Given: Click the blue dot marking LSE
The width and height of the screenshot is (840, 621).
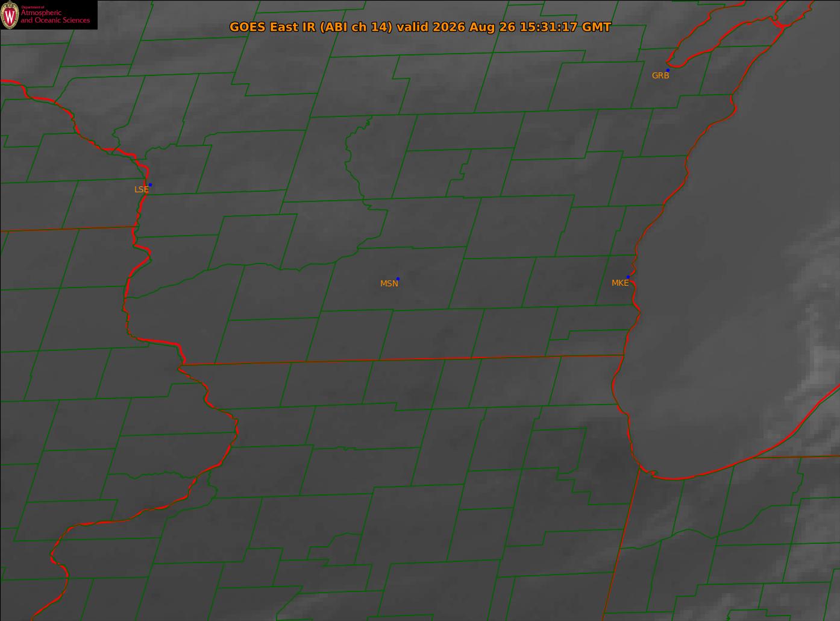Looking at the screenshot, I should pyautogui.click(x=150, y=184).
